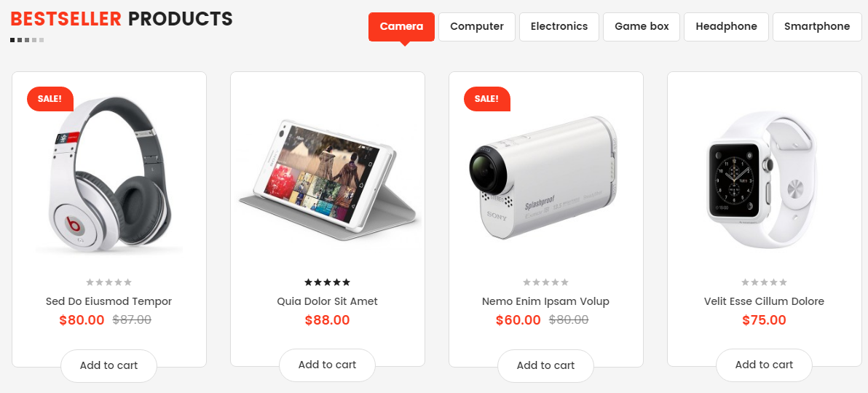
Task: Select the Camera tab
Action: pyautogui.click(x=402, y=27)
